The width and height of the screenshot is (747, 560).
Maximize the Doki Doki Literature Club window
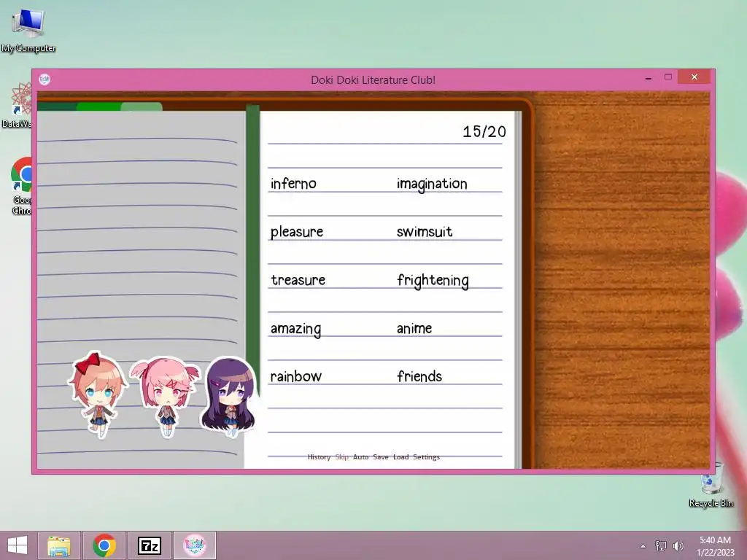tap(668, 77)
